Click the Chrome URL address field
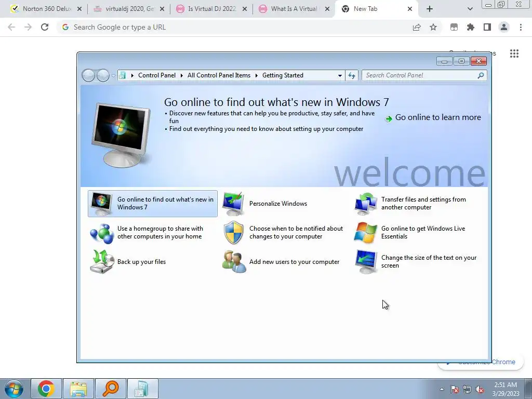 point(237,27)
